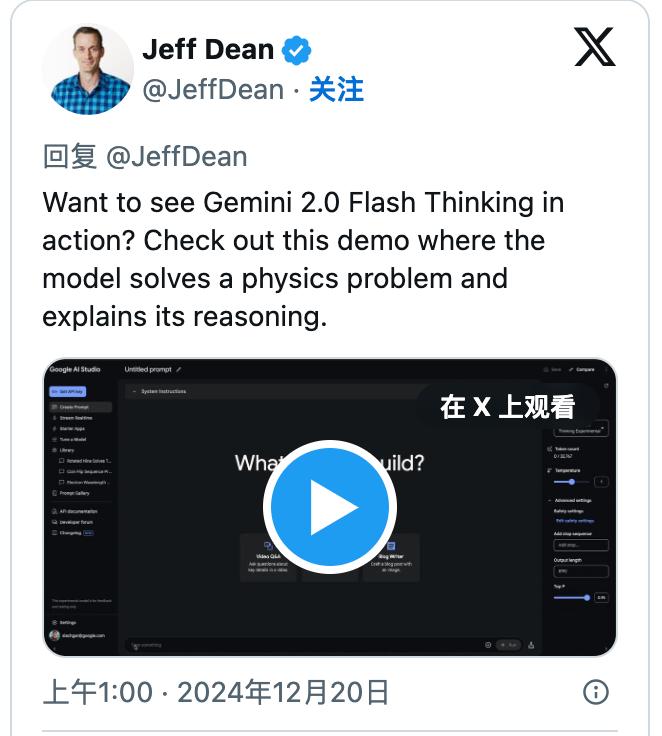The image size is (662, 736).
Task: Click the Get API key button
Action: click(x=68, y=391)
